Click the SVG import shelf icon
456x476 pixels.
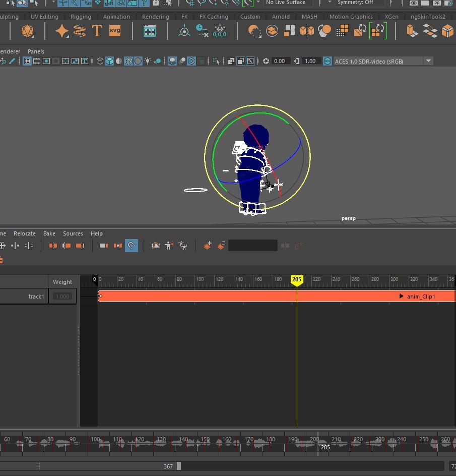[115, 31]
